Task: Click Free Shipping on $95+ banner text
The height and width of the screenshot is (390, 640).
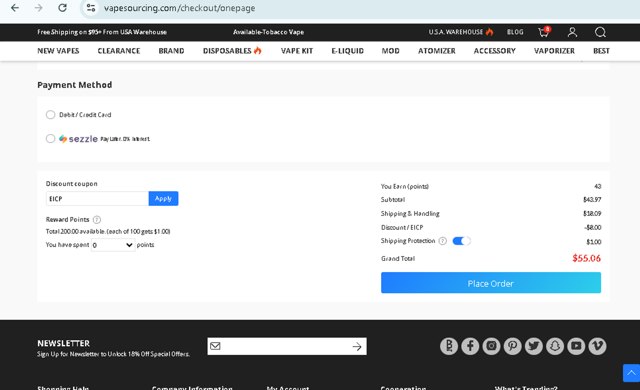Action: (x=102, y=32)
